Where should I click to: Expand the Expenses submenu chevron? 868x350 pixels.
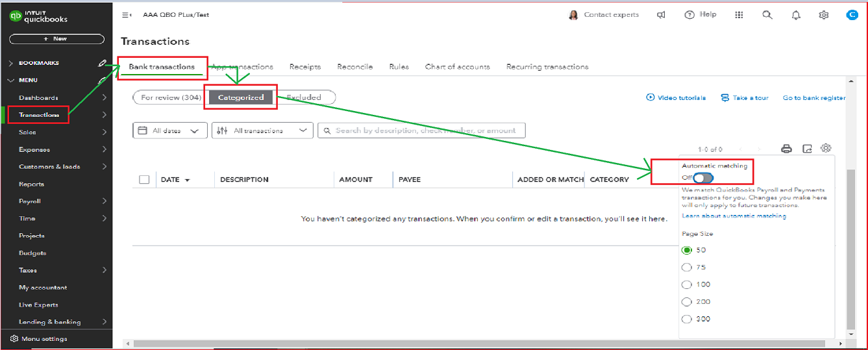pos(105,149)
